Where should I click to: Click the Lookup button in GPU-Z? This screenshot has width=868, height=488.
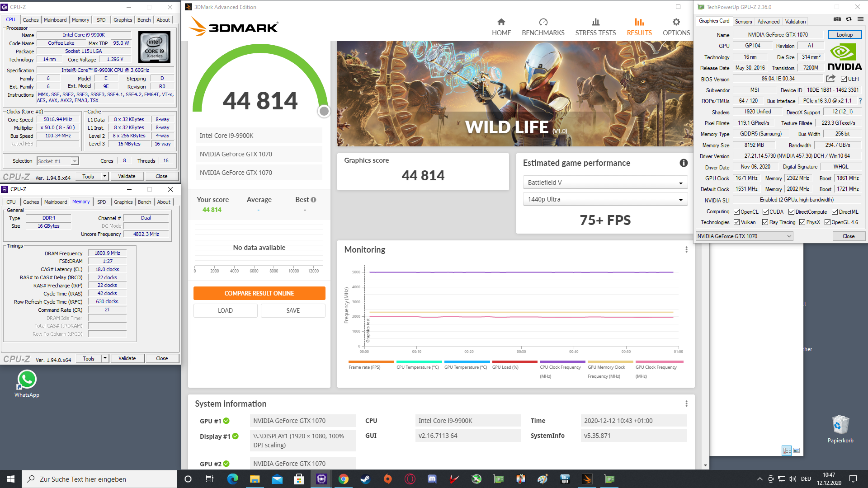click(844, 35)
